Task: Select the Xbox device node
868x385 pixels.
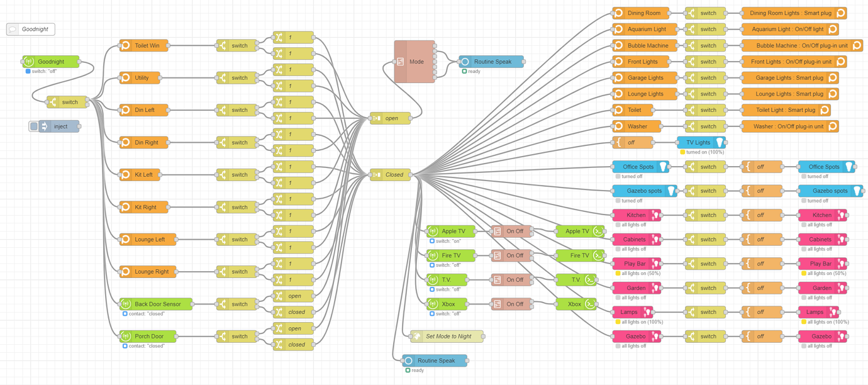Action: pos(448,303)
